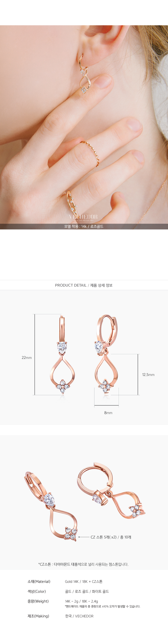This screenshot has height=644, width=168.
Task: Click the front-view earring diagram image
Action: pos(62,355)
